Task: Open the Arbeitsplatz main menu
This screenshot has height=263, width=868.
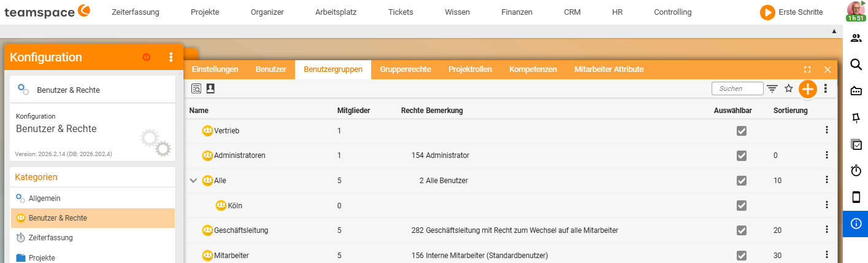Action: click(x=336, y=12)
